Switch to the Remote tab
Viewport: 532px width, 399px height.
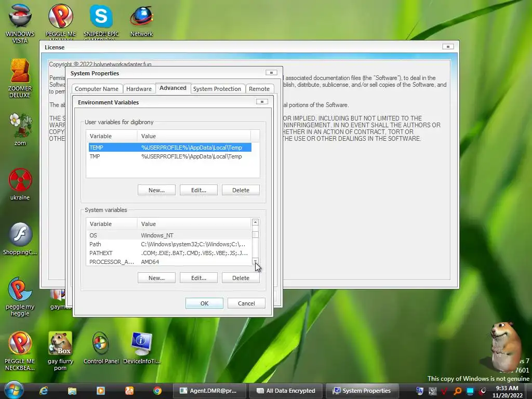(259, 88)
